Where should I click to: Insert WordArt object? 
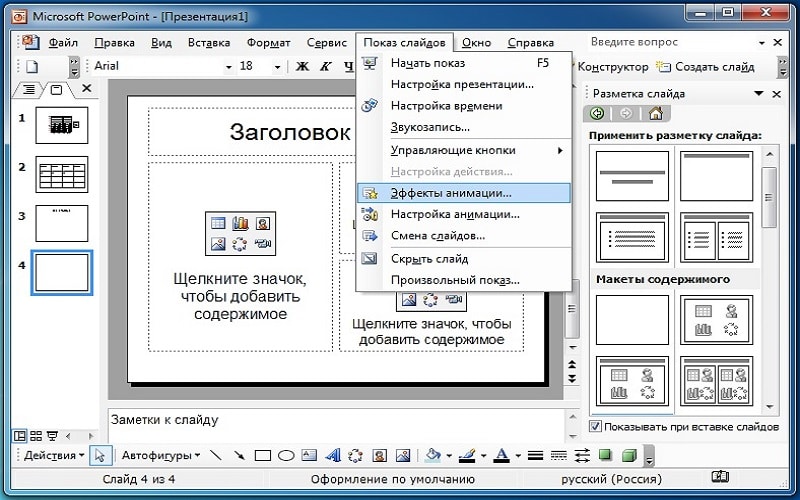point(332,455)
